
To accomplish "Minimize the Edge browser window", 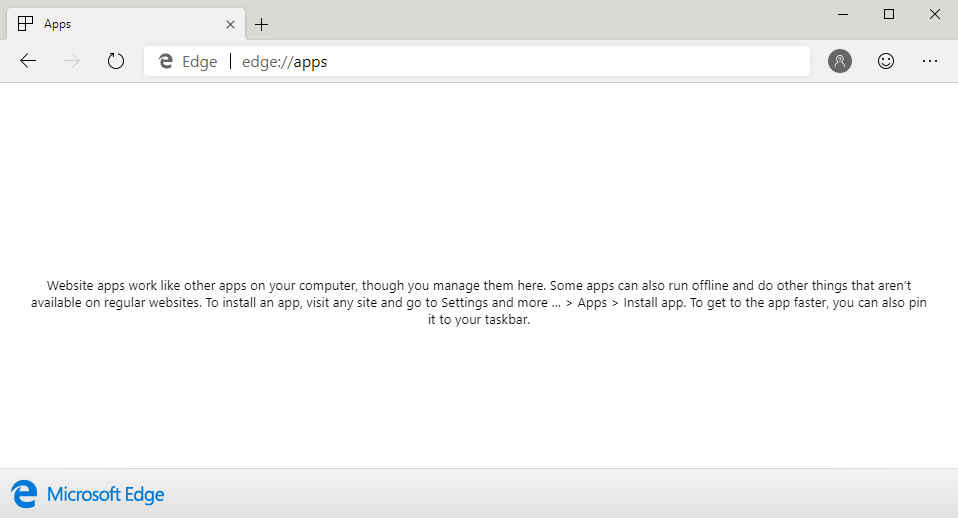I will (x=843, y=14).
